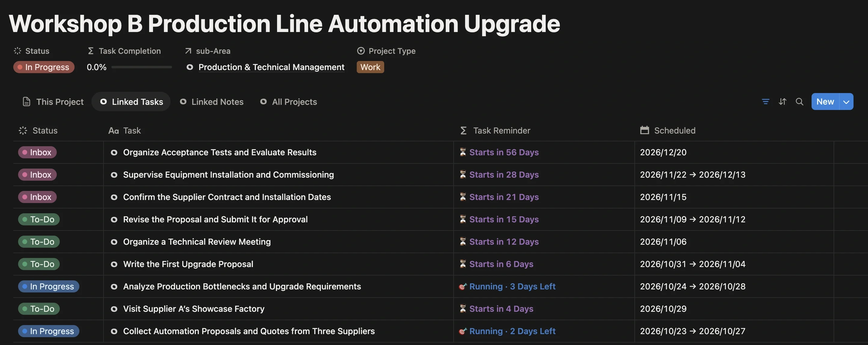Open task Confirm the Supplier Contract and Installation Dates
868x345 pixels.
pyautogui.click(x=227, y=197)
